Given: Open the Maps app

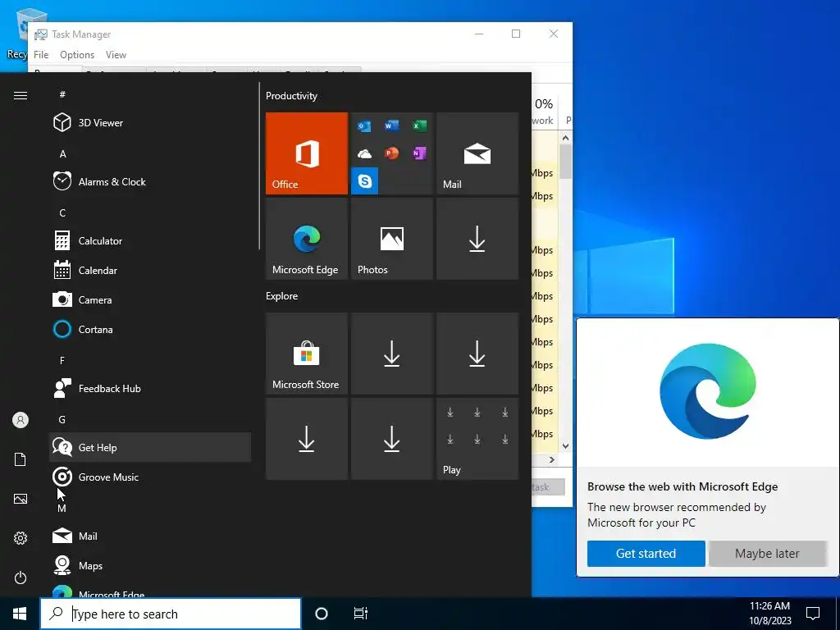Looking at the screenshot, I should pyautogui.click(x=150, y=565).
